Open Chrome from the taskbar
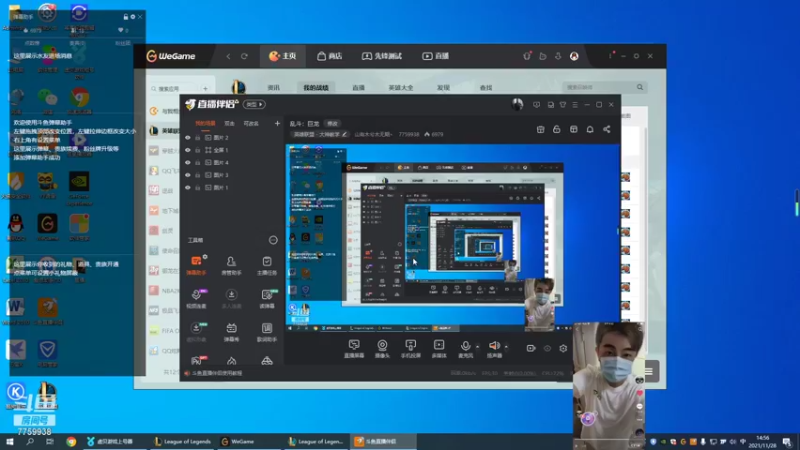This screenshot has width=800, height=450. (x=71, y=442)
